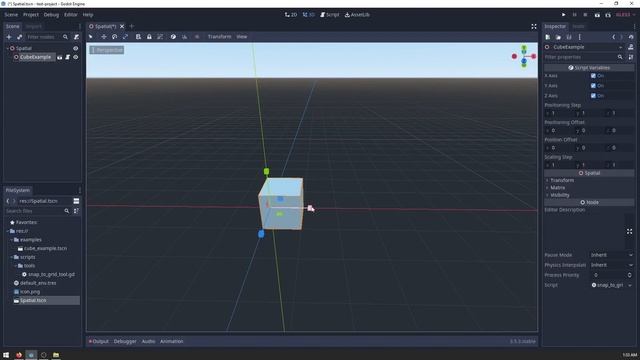Click the group children toolbar icon
Image resolution: width=640 pixels, height=360 pixels.
click(x=160, y=37)
